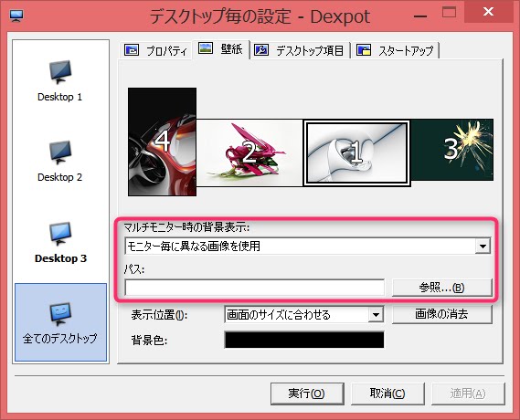The height and width of the screenshot is (420, 520).
Task: Open the スタートアップ tab label
Action: [406, 51]
